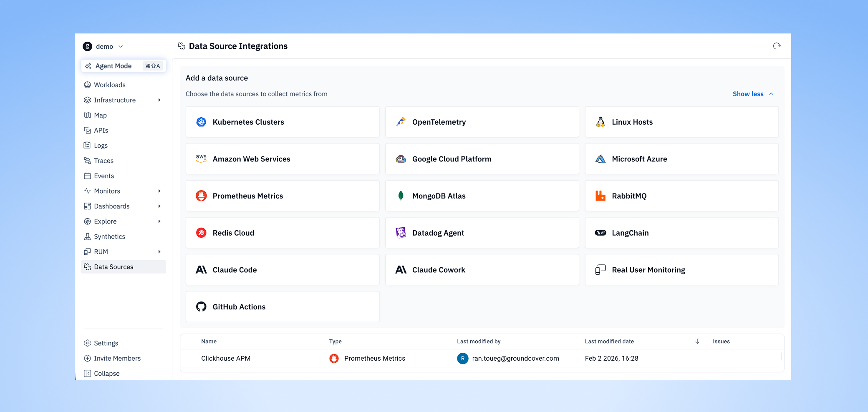Click the Logs sidebar icon

pyautogui.click(x=87, y=145)
